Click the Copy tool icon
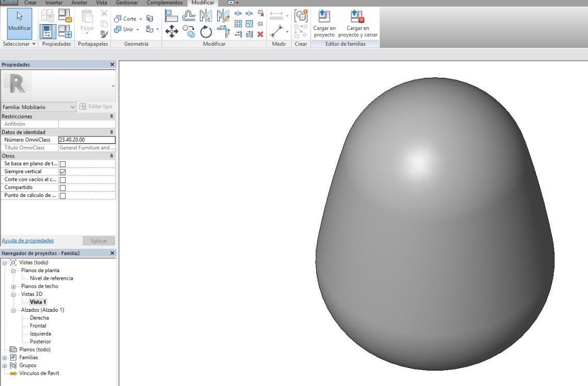 pyautogui.click(x=189, y=32)
